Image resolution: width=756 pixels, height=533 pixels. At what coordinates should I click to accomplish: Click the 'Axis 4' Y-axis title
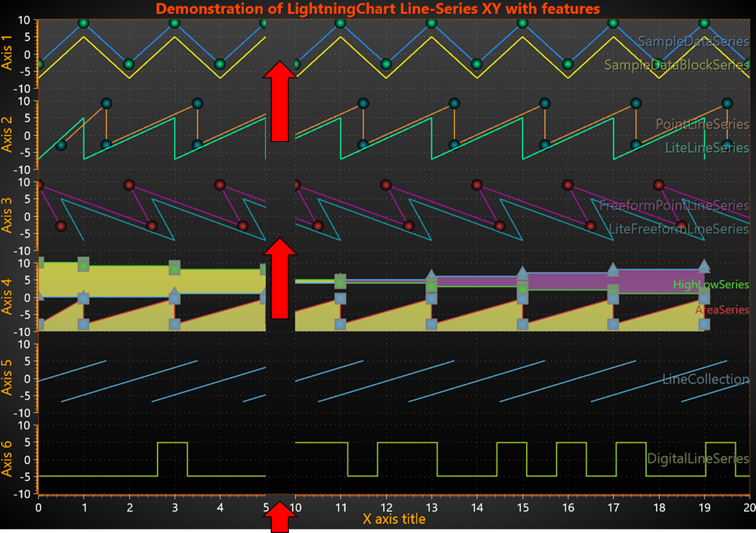coord(7,297)
